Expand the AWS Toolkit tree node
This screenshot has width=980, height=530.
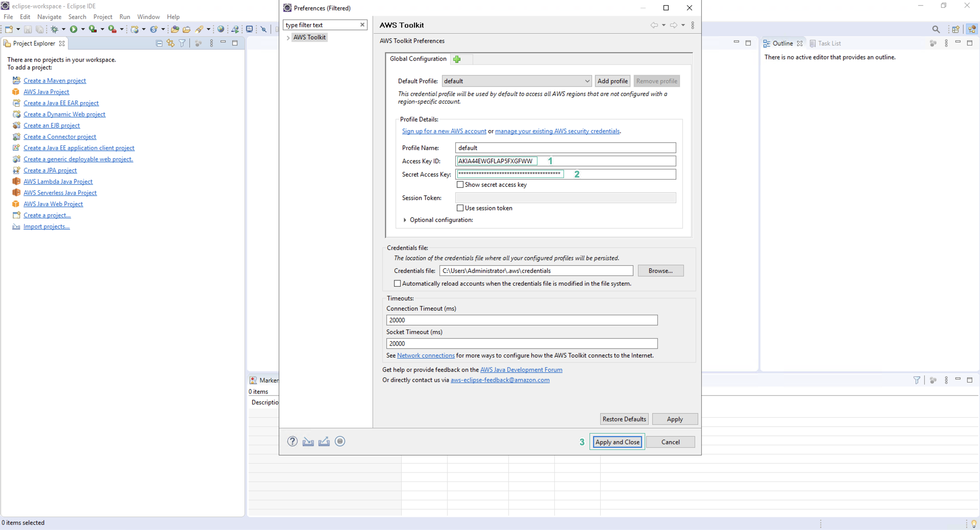288,38
